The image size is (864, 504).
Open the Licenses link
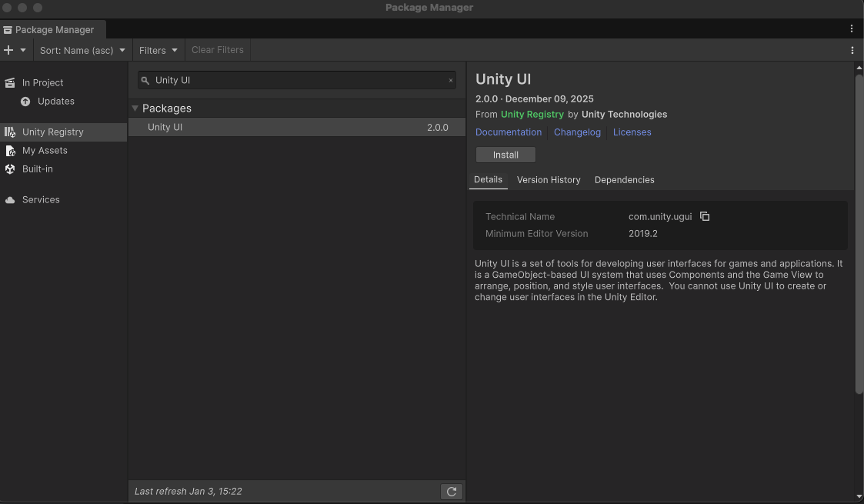632,132
